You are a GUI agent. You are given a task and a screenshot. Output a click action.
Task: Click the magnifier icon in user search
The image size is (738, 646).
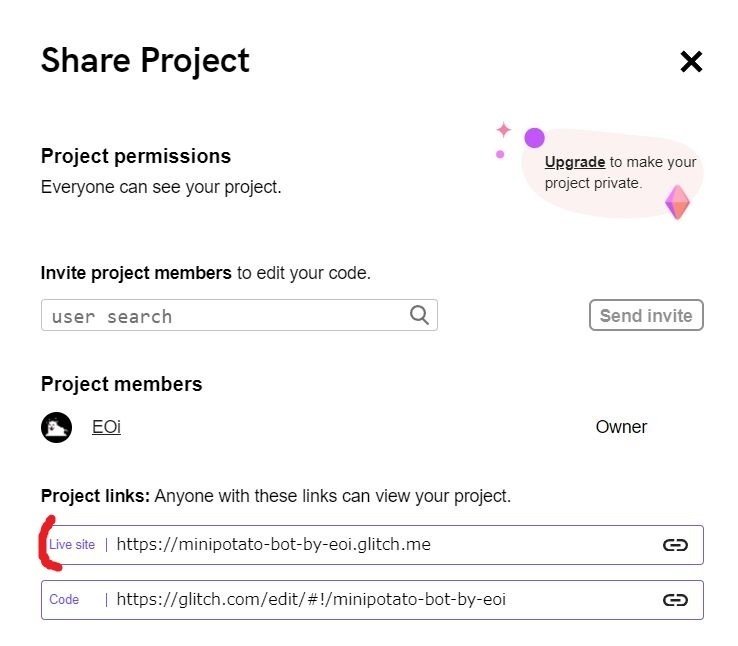point(419,315)
